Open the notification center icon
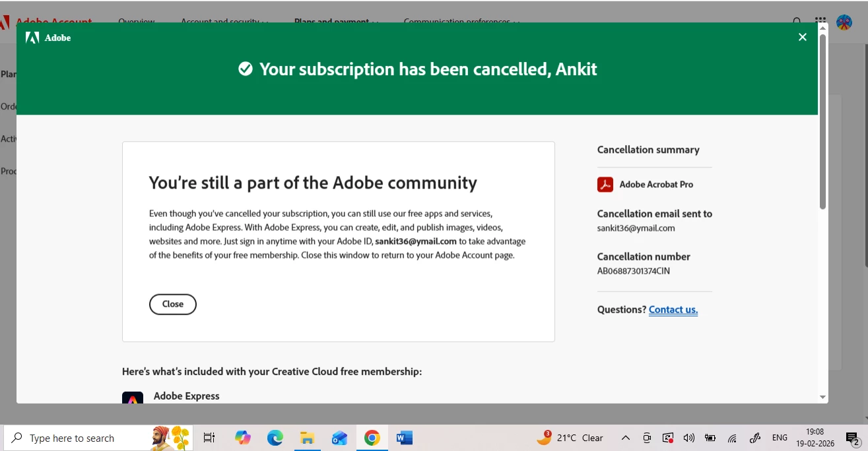 [853, 438]
